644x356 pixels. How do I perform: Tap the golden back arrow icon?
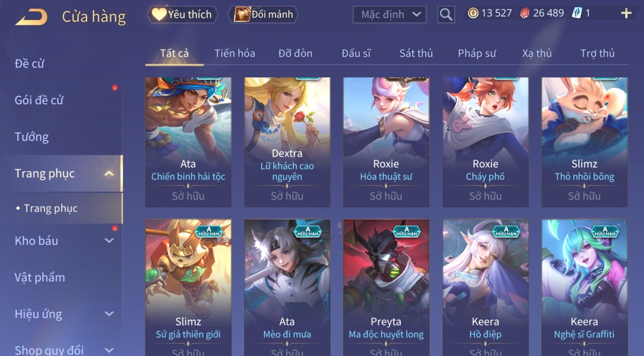point(31,18)
